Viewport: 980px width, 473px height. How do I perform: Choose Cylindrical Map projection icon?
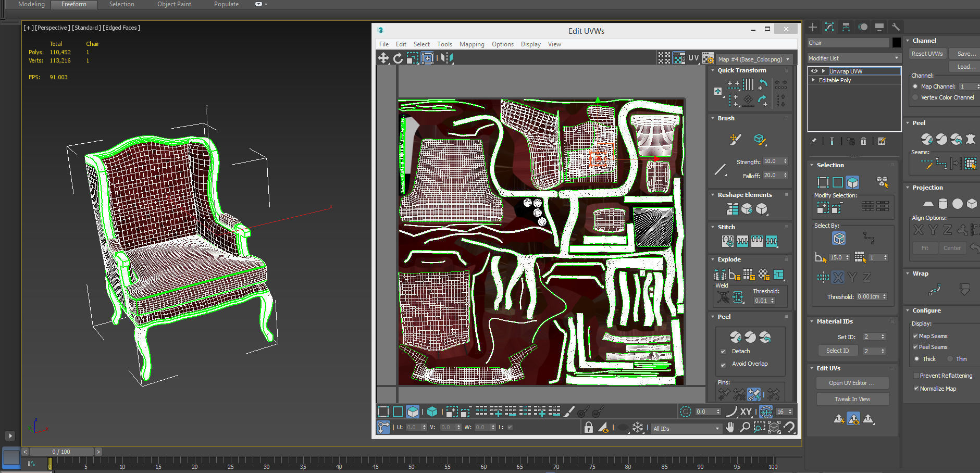click(x=943, y=204)
